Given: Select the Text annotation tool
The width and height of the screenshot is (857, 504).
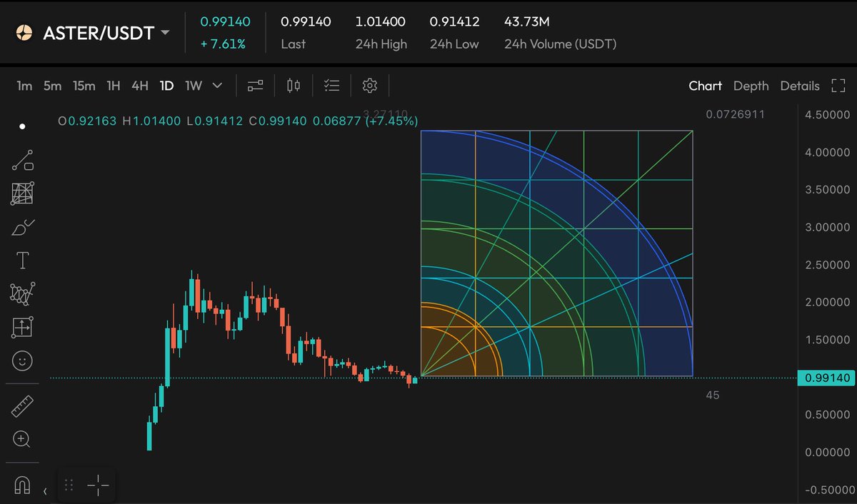Looking at the screenshot, I should (22, 260).
